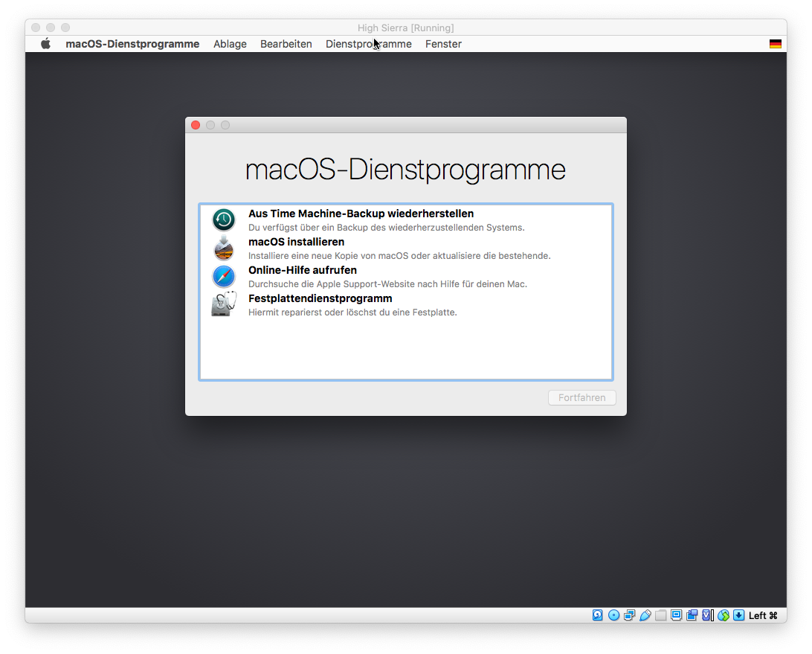
Task: Open the network adapter status icon
Action: (629, 615)
